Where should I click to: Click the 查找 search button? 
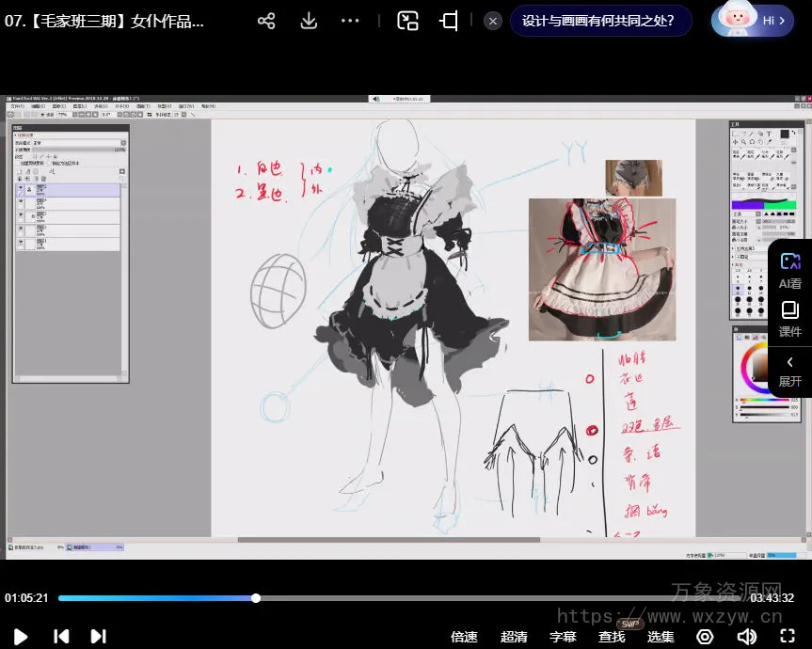pyautogui.click(x=612, y=637)
